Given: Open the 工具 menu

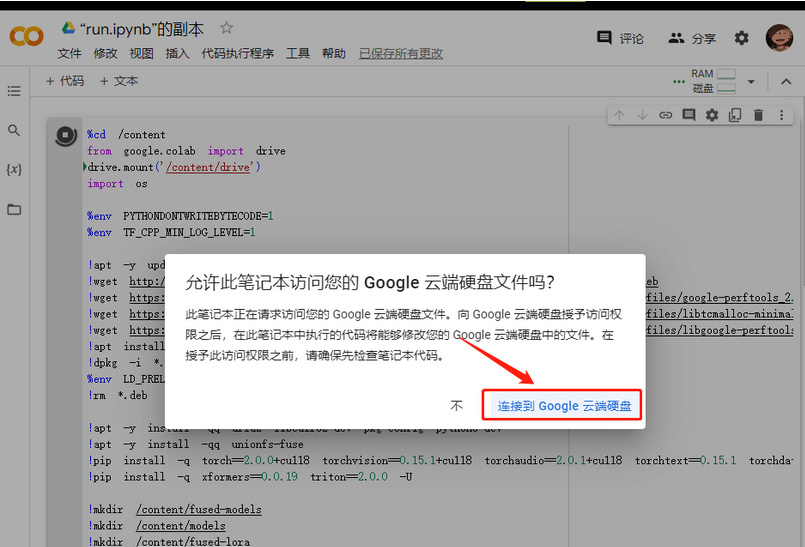Looking at the screenshot, I should (298, 53).
